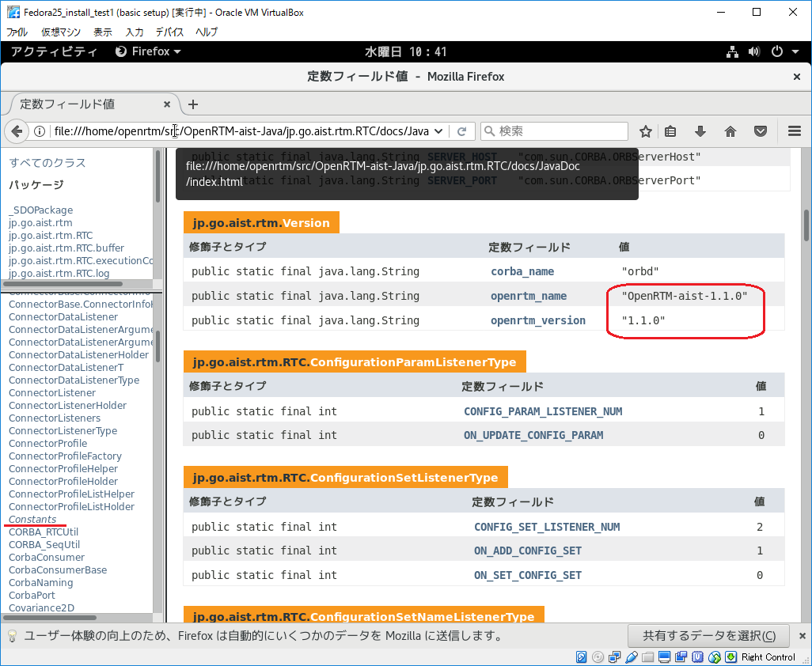Click the ConfigurationSetListenerType heading link
Screen dimensions: 812x666
(x=404, y=477)
